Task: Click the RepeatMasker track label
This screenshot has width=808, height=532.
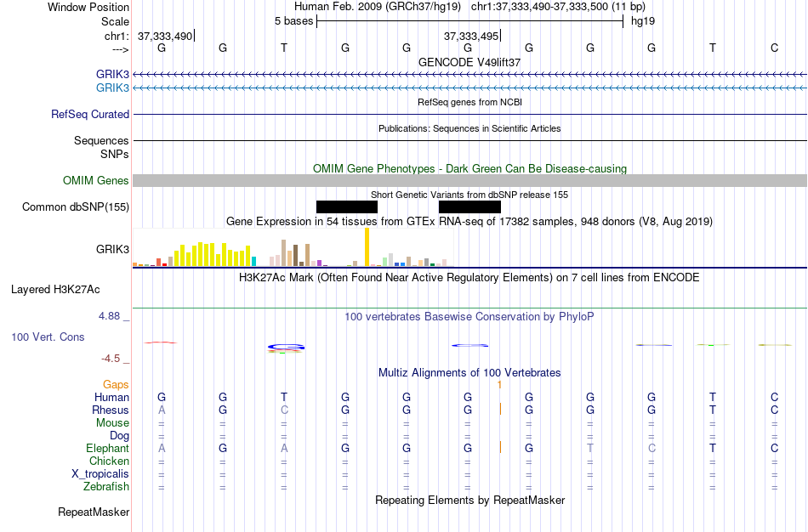Action: (94, 512)
